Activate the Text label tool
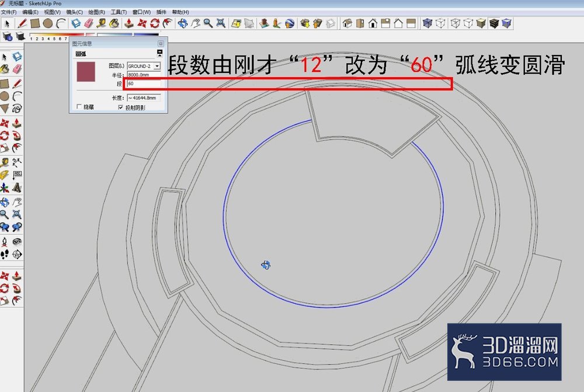584x392 pixels. point(17,175)
